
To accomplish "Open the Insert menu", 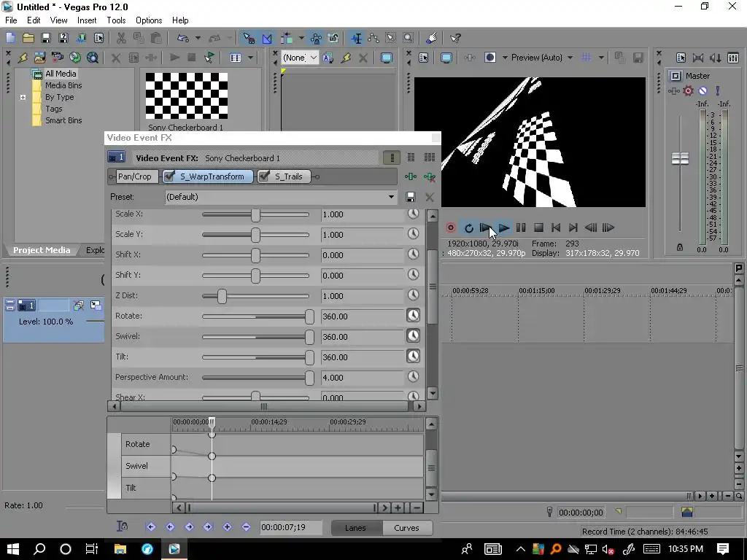I will point(87,20).
